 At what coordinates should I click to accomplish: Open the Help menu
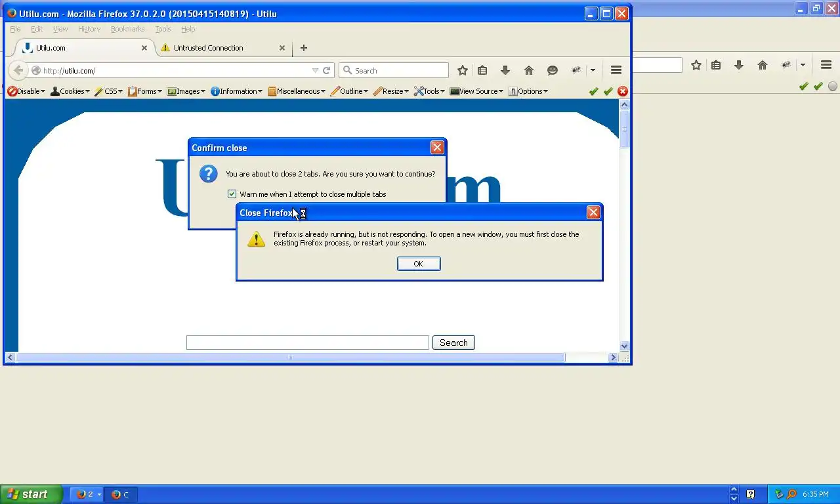point(188,29)
